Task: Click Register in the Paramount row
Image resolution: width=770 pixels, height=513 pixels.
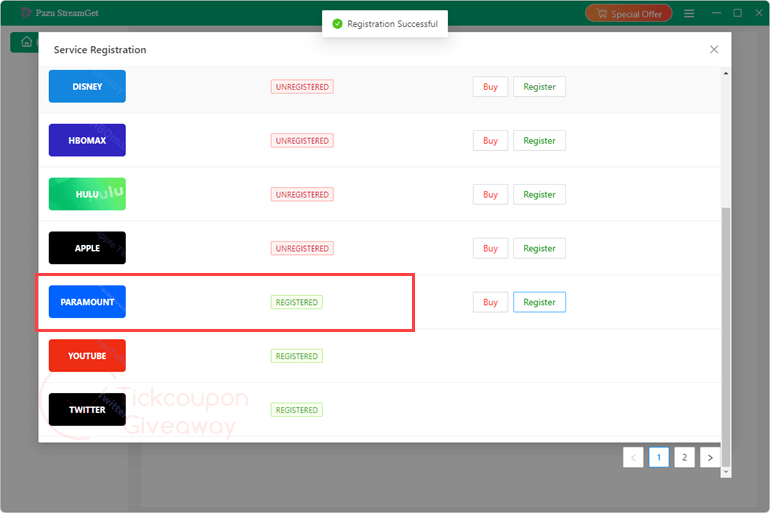Action: 539,302
